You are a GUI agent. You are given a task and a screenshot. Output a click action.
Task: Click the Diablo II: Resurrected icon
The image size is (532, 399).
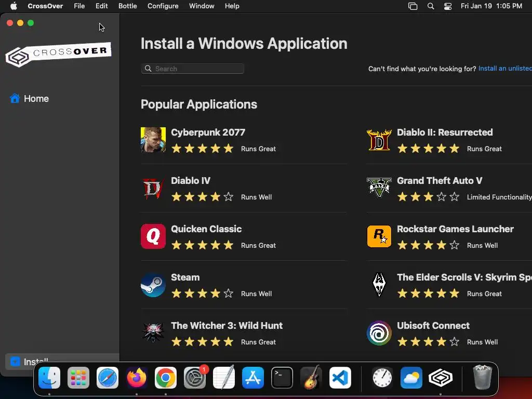tap(379, 140)
